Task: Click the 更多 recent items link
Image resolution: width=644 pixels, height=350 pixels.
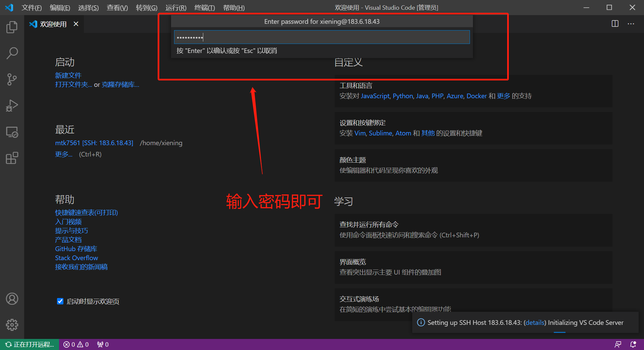Action: coord(64,154)
